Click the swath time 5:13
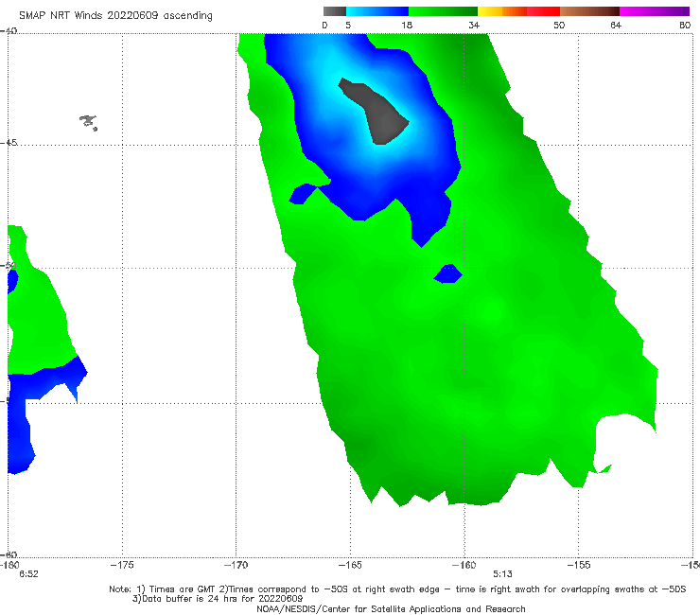Viewport: 700px width, 615px height. [502, 574]
